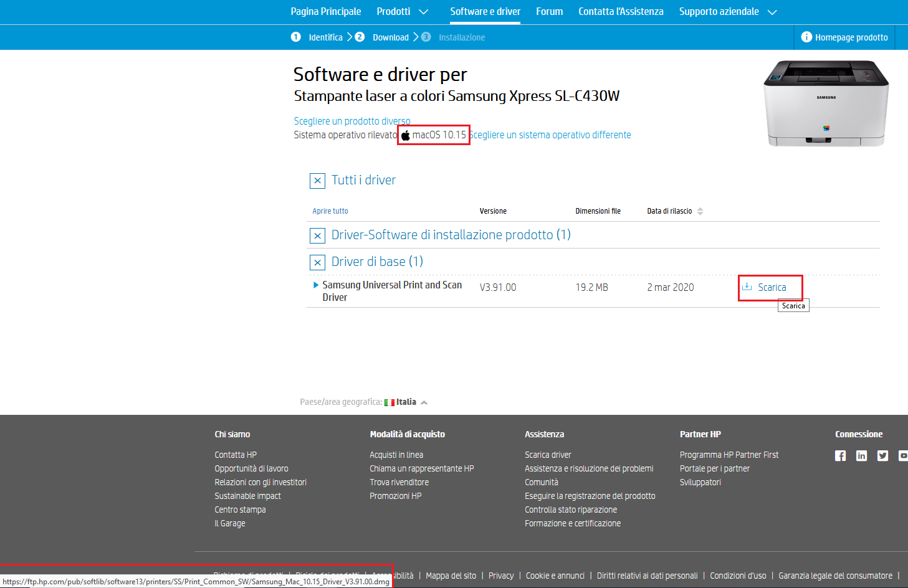
Task: Open Cookie e annunci link
Action: 555,576
